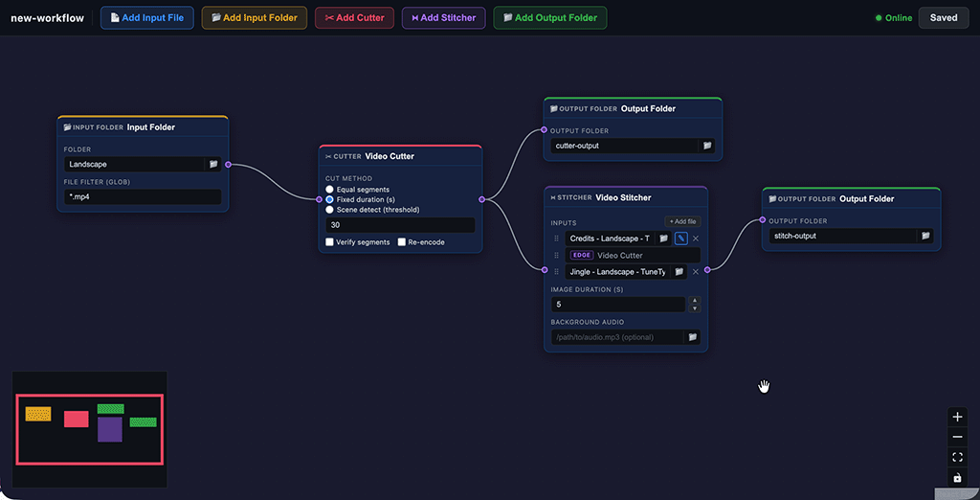Browse for background audio file
Image resolution: width=980 pixels, height=500 pixels.
click(693, 336)
